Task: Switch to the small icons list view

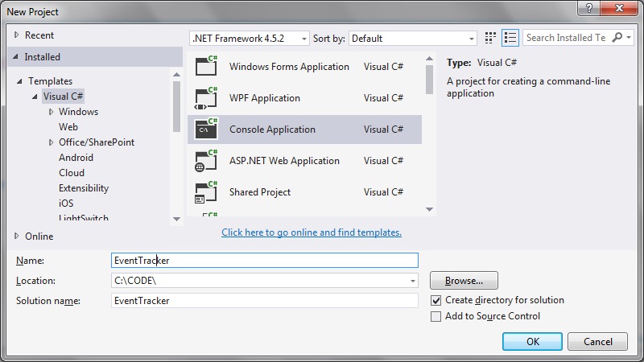Action: (510, 38)
